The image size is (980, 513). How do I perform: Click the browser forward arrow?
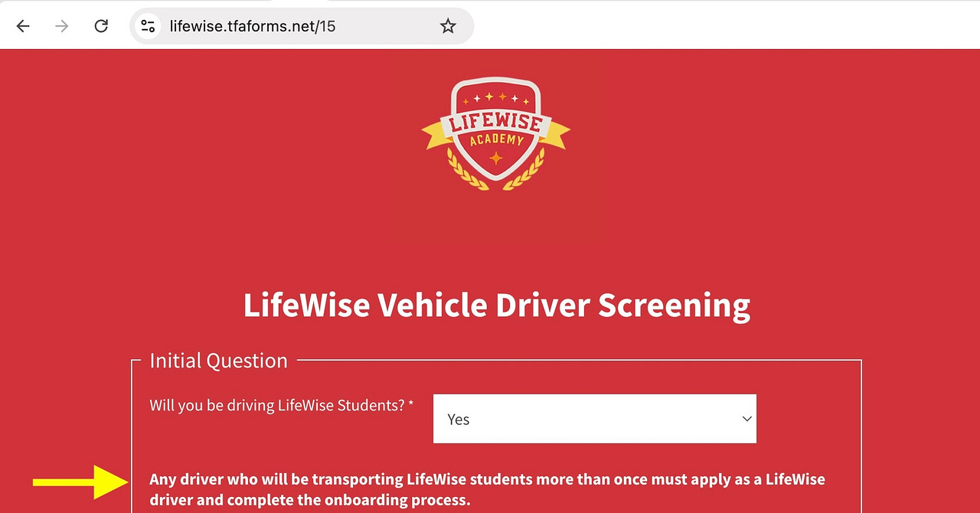62,26
